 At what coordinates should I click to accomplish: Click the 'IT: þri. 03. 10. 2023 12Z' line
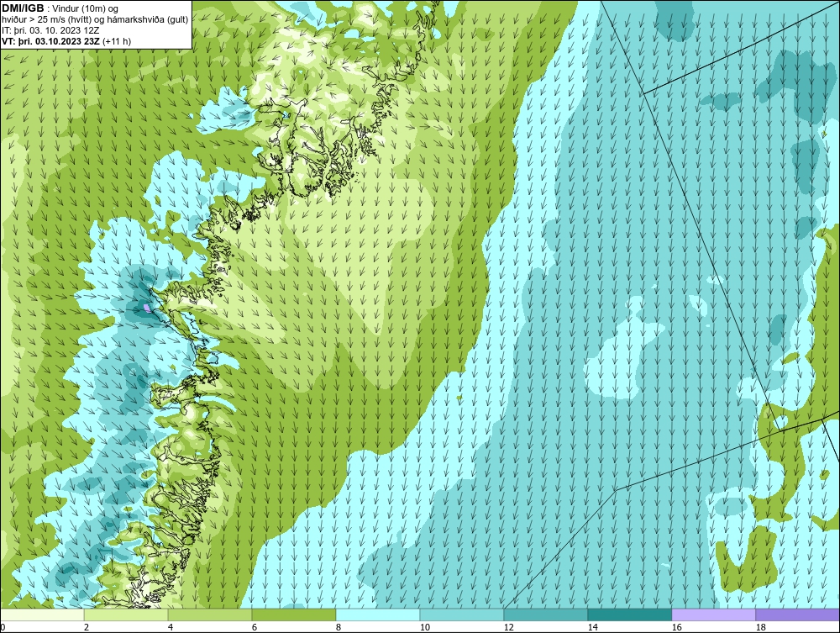(x=50, y=30)
